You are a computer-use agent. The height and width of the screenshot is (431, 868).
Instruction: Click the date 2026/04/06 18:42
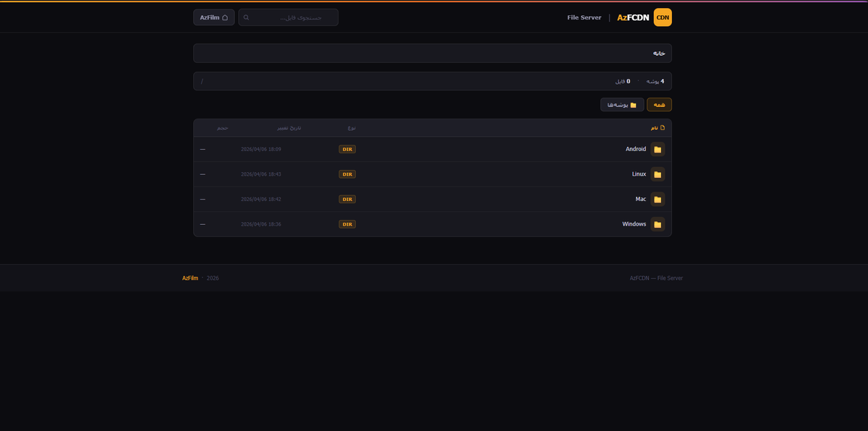[260, 199]
